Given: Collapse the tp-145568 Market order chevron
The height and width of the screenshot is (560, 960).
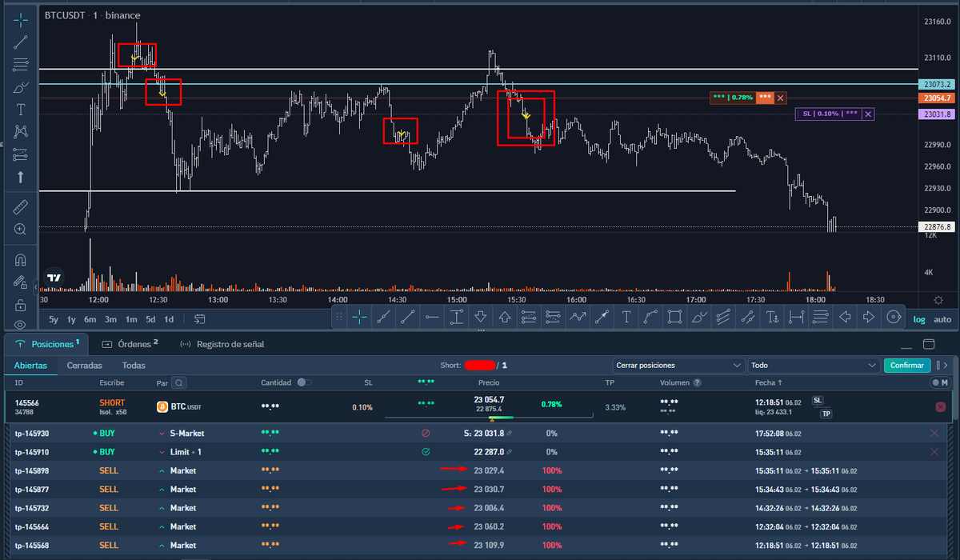Looking at the screenshot, I should coord(162,545).
